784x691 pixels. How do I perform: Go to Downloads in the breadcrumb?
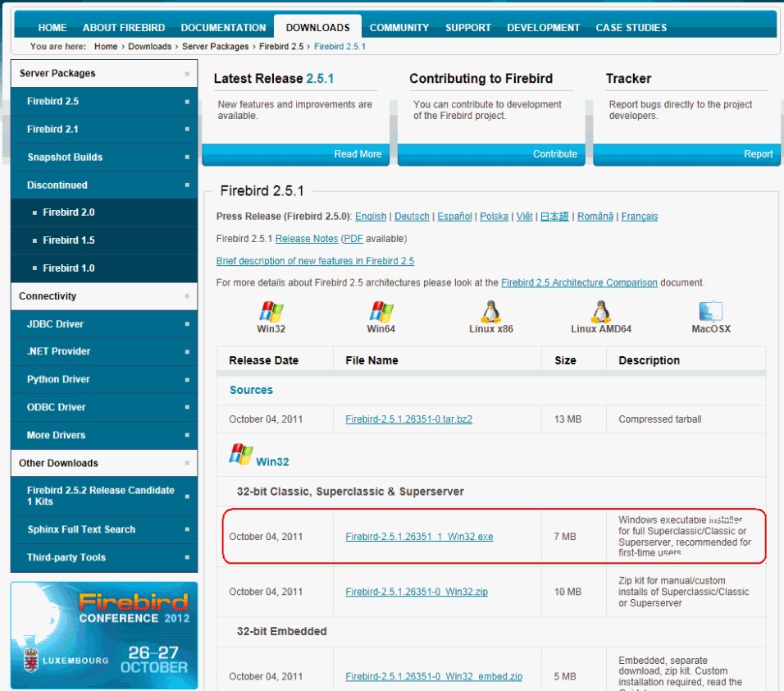[149, 47]
